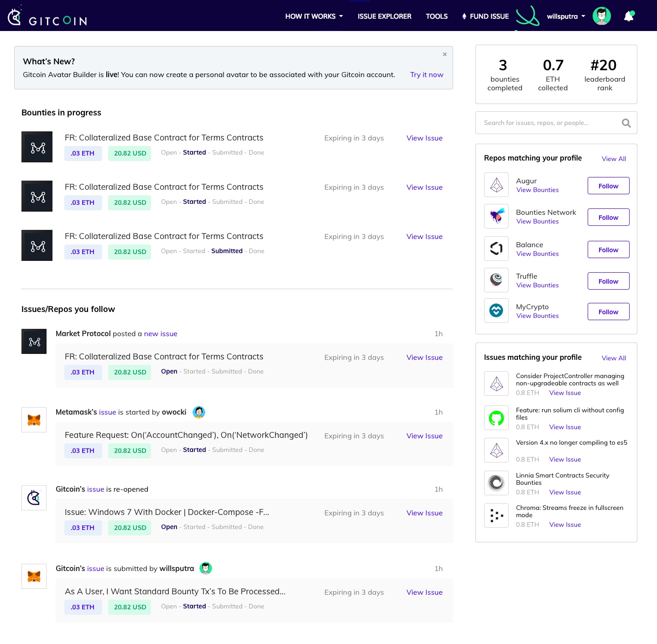Select TOOLS from the navbar
The width and height of the screenshot is (657, 644).
pos(437,16)
